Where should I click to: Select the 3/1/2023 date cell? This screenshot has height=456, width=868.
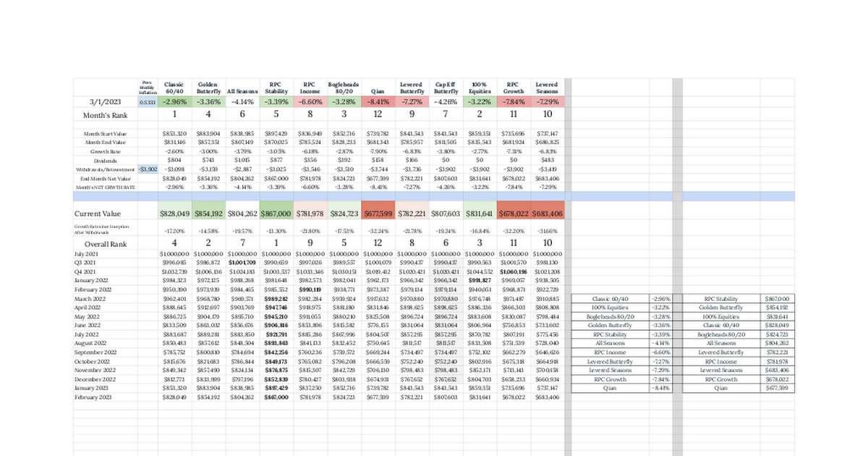[x=106, y=102]
